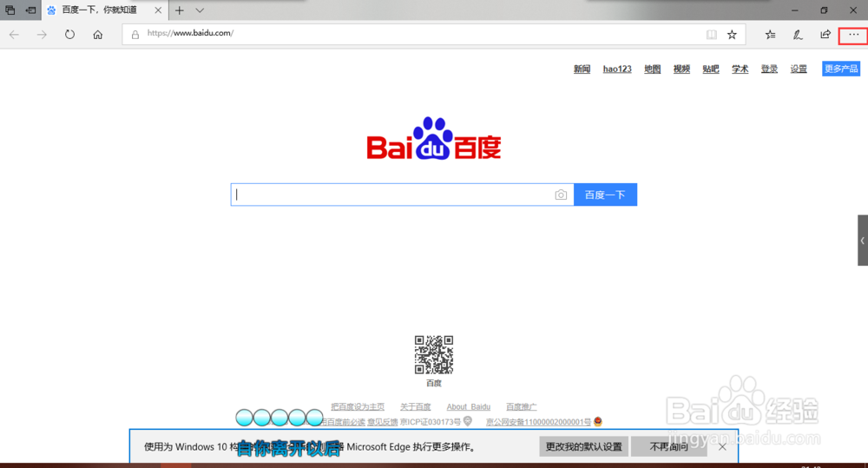Close the Baidu tab

(x=158, y=10)
